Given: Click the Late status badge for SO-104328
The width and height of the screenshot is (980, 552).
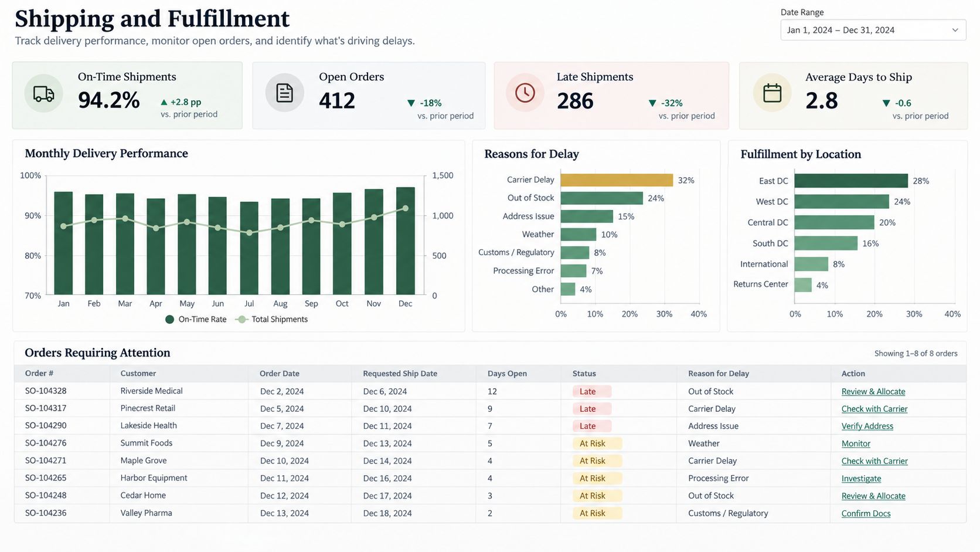Looking at the screenshot, I should coord(592,391).
